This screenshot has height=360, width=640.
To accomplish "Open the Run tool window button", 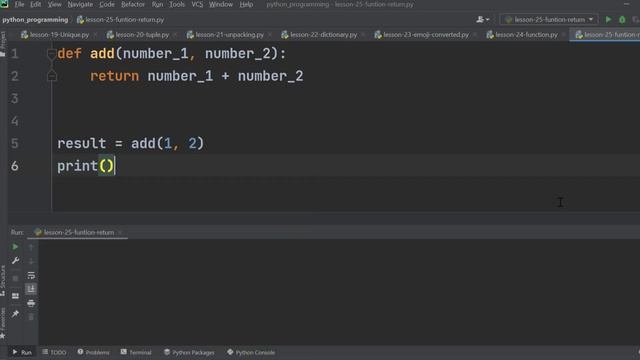I will [22, 352].
